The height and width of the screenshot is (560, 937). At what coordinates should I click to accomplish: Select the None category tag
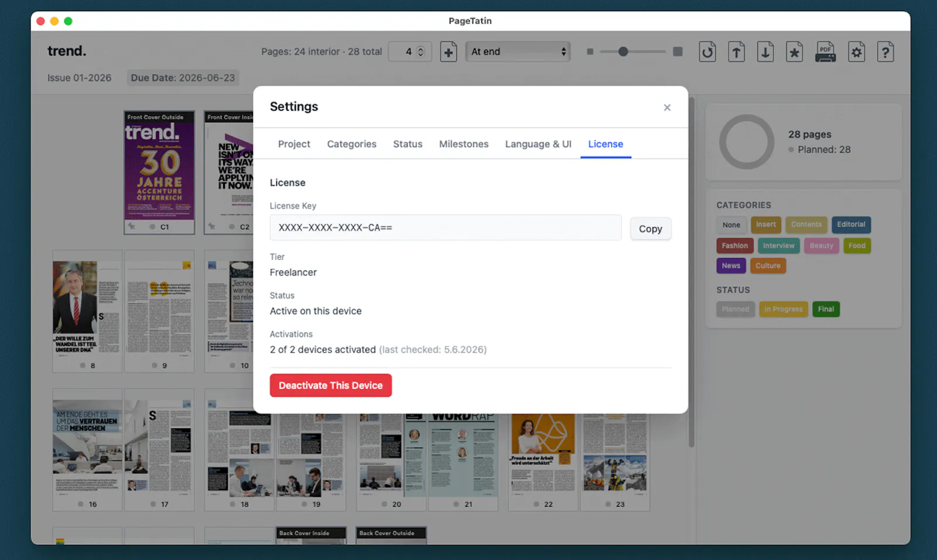731,225
